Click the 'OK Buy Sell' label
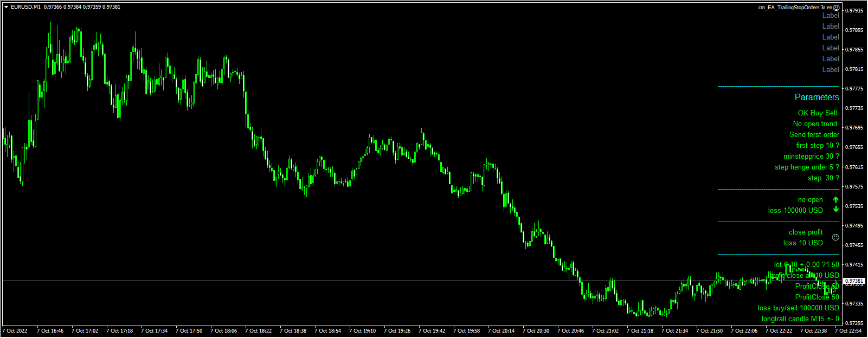This screenshot has width=868, height=338. point(817,113)
